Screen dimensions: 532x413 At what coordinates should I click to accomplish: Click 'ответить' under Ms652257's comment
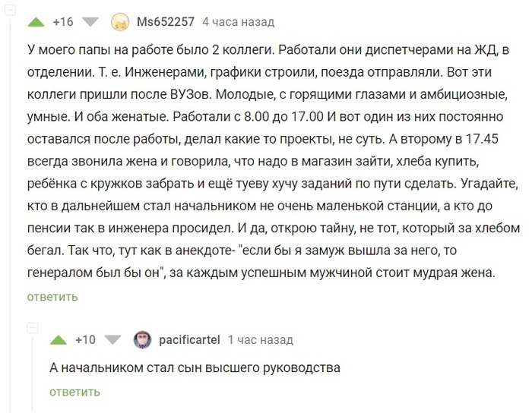(52, 297)
